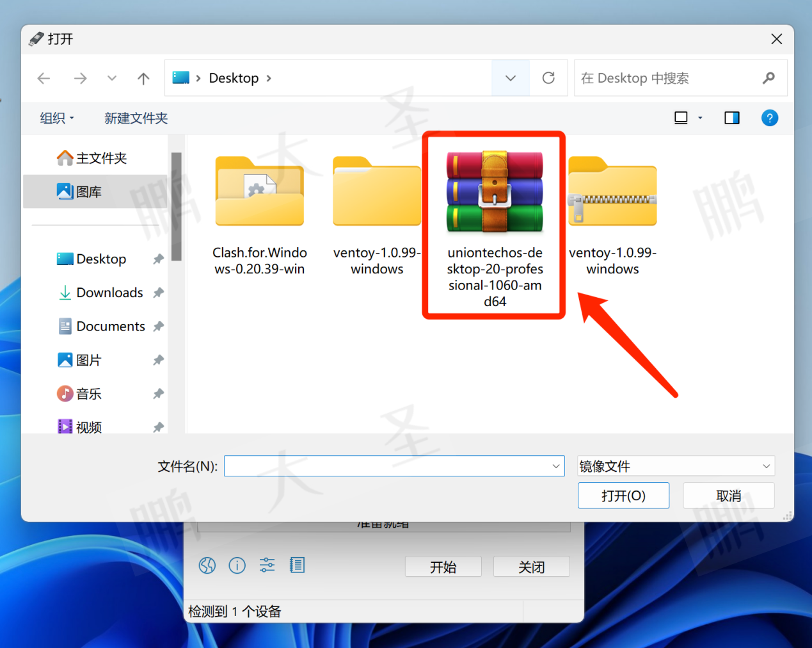This screenshot has width=812, height=648.
Task: Expand the chevron after Desktop breadcrumb
Action: 269,78
